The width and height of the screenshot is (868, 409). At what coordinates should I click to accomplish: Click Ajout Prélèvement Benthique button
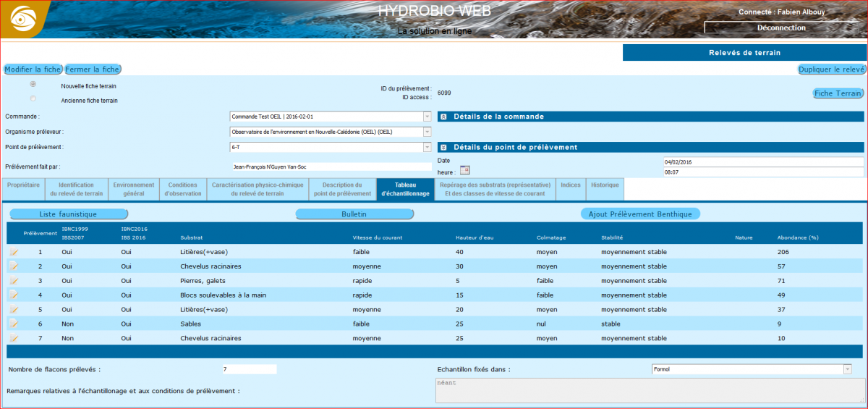(x=640, y=214)
